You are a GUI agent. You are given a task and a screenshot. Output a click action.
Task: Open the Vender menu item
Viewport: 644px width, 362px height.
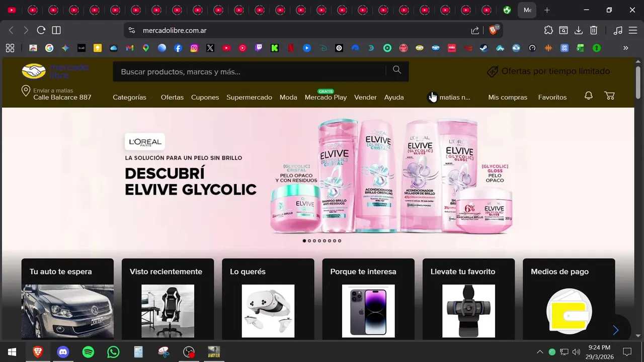365,97
